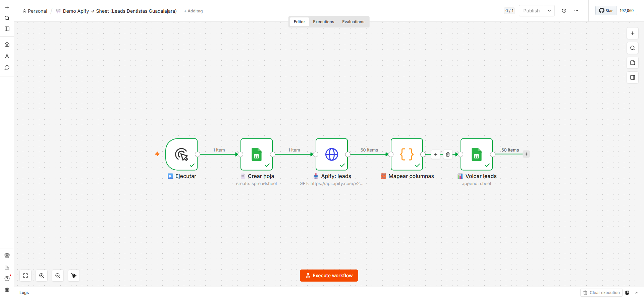Click Clear execution button

(x=601, y=293)
